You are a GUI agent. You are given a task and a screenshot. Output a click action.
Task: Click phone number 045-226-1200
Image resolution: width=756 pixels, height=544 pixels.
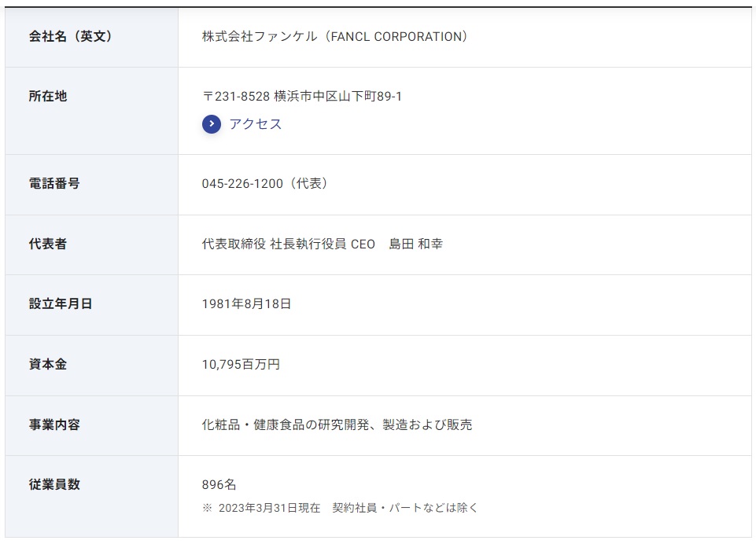tap(242, 184)
